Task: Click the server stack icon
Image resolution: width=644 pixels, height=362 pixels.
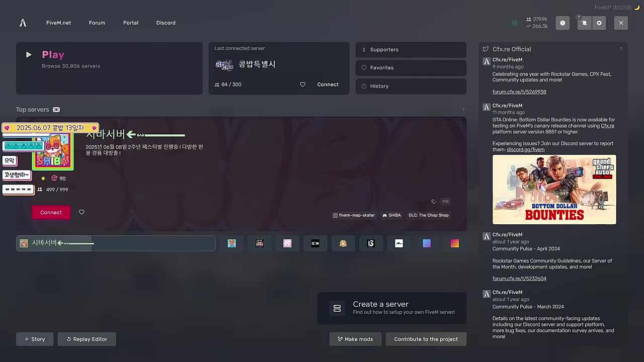Action: coord(337,308)
